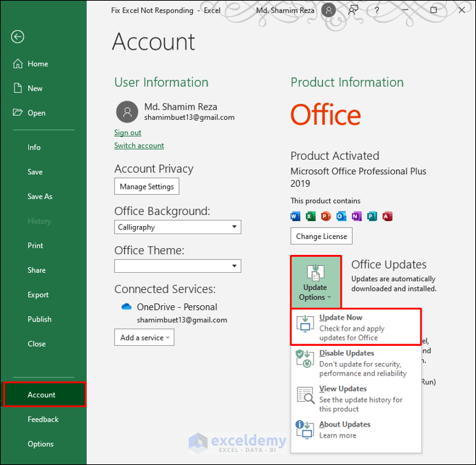Select Open label in the sidebar
The height and width of the screenshot is (465, 476).
coord(37,113)
